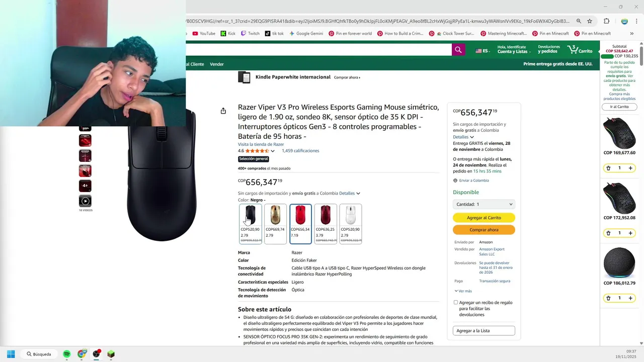Open the Carrito cart icon

580,50
